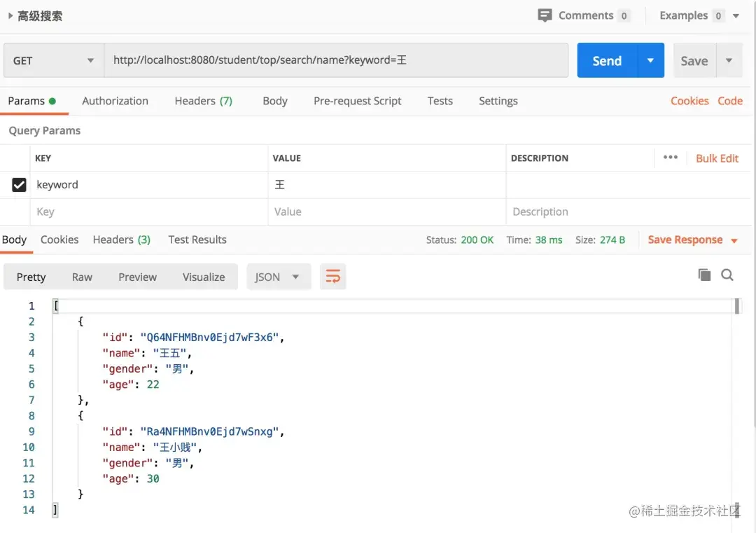Open the Cookies manager
Screen dimensions: 756x533
pos(689,100)
